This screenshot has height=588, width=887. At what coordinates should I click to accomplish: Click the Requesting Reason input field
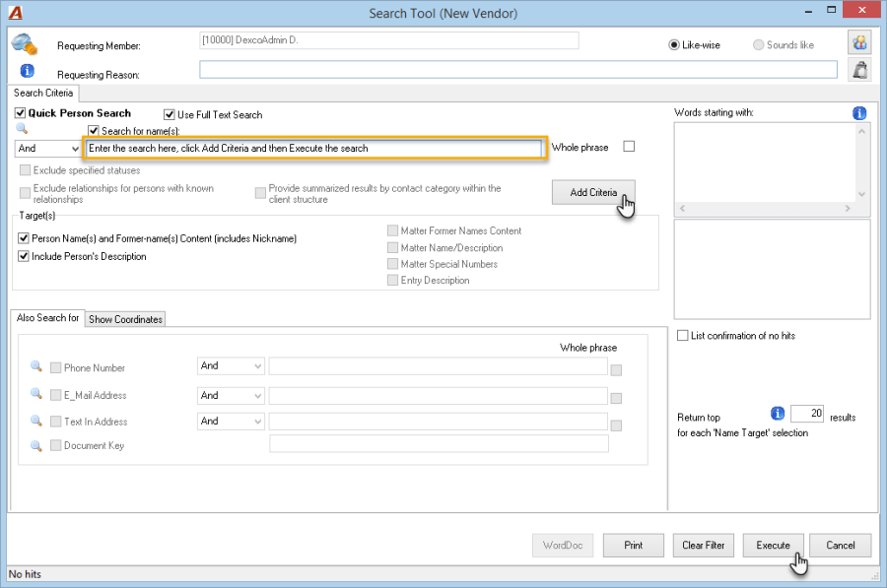pyautogui.click(x=518, y=70)
